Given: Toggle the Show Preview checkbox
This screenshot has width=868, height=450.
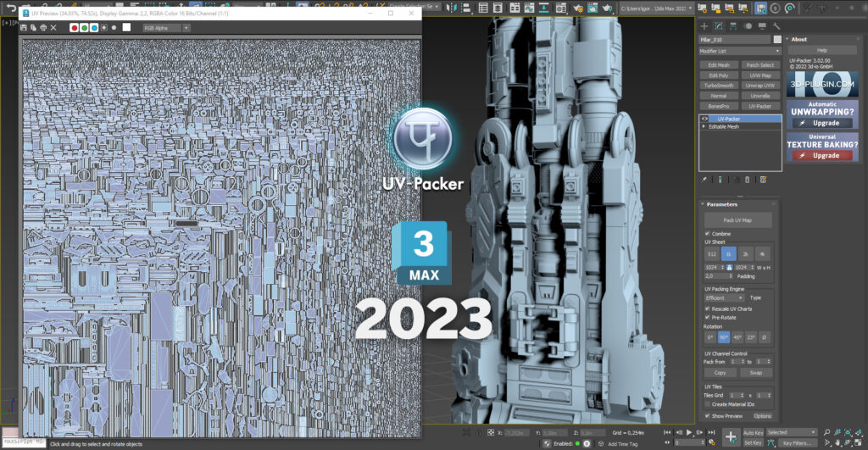Looking at the screenshot, I should coord(708,416).
